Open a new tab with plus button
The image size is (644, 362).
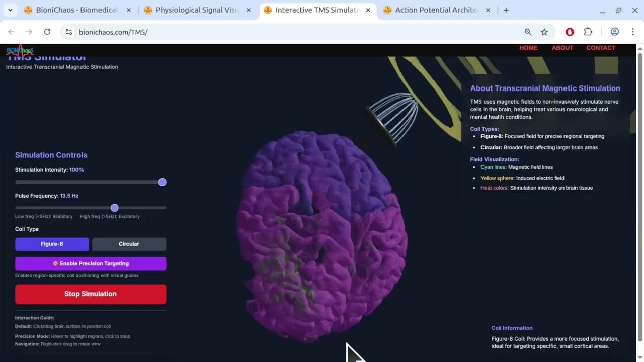tap(506, 10)
